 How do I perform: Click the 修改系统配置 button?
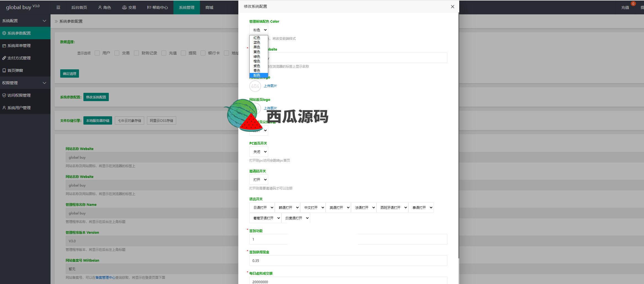pyautogui.click(x=96, y=97)
